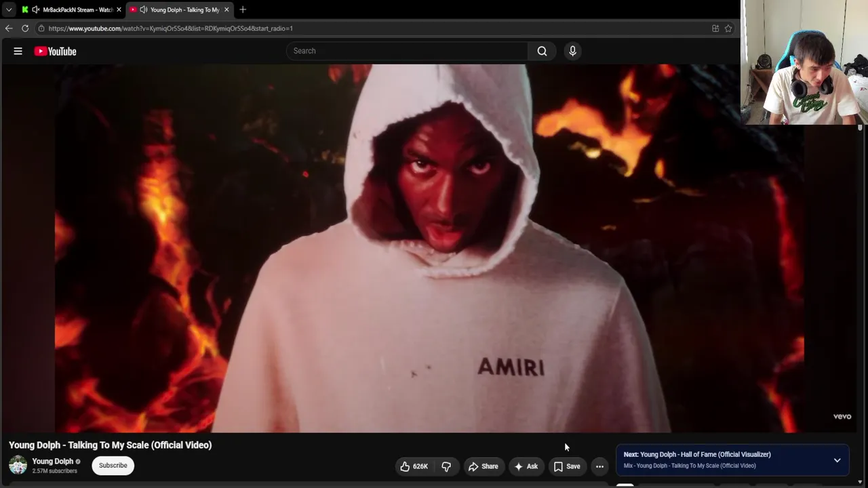View site information icon in address bar
This screenshot has width=868, height=488.
[41, 28]
